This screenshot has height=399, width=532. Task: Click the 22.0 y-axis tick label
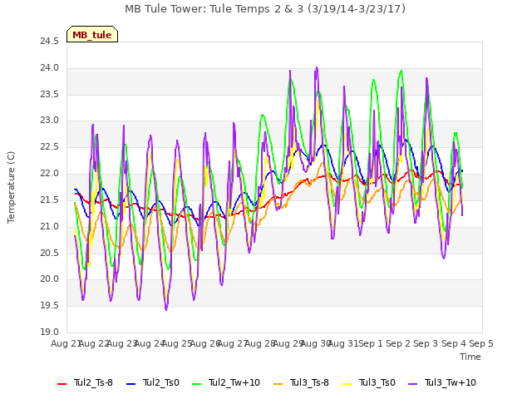[x=50, y=174]
